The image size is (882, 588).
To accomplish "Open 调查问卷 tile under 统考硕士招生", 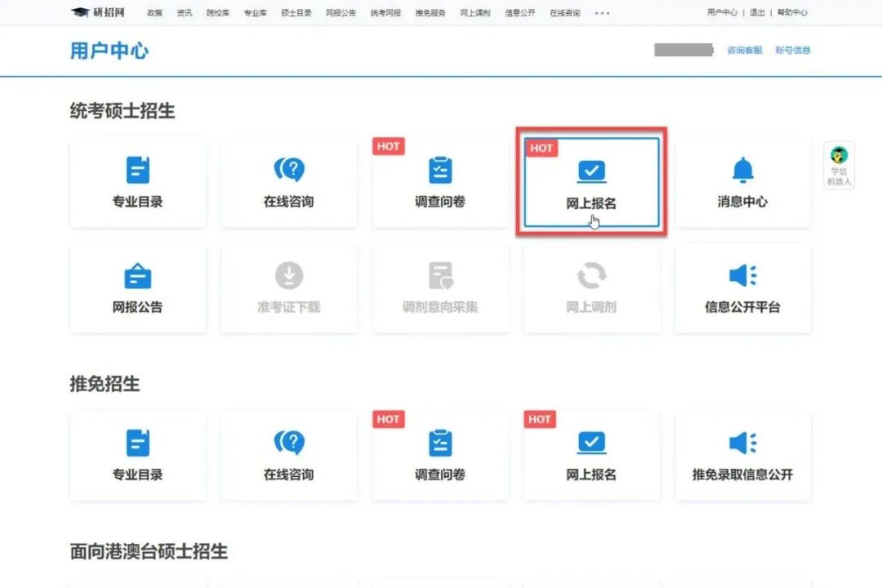I will 440,182.
